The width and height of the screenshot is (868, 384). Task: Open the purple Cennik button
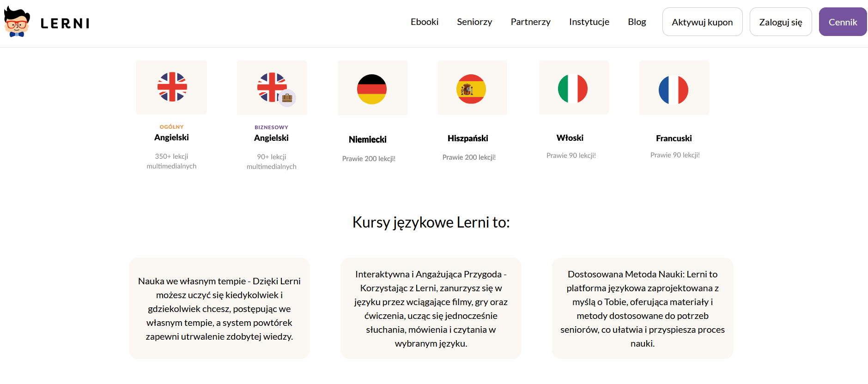pyautogui.click(x=843, y=22)
